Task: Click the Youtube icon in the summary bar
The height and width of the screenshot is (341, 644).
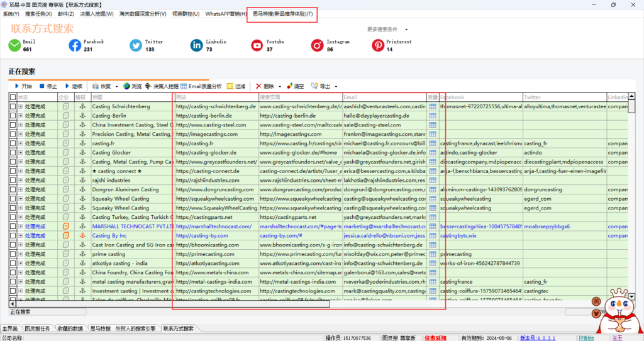Action: click(x=257, y=45)
